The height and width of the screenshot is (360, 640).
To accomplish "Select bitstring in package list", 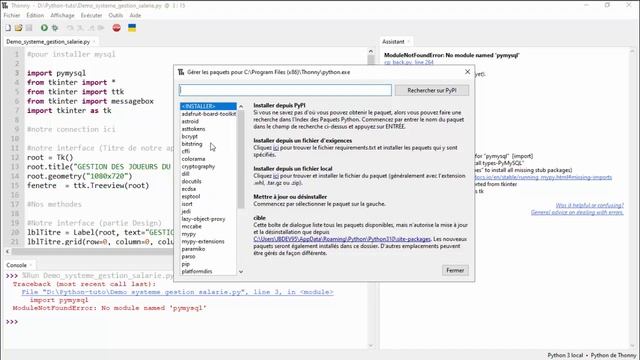I will pyautogui.click(x=192, y=144).
